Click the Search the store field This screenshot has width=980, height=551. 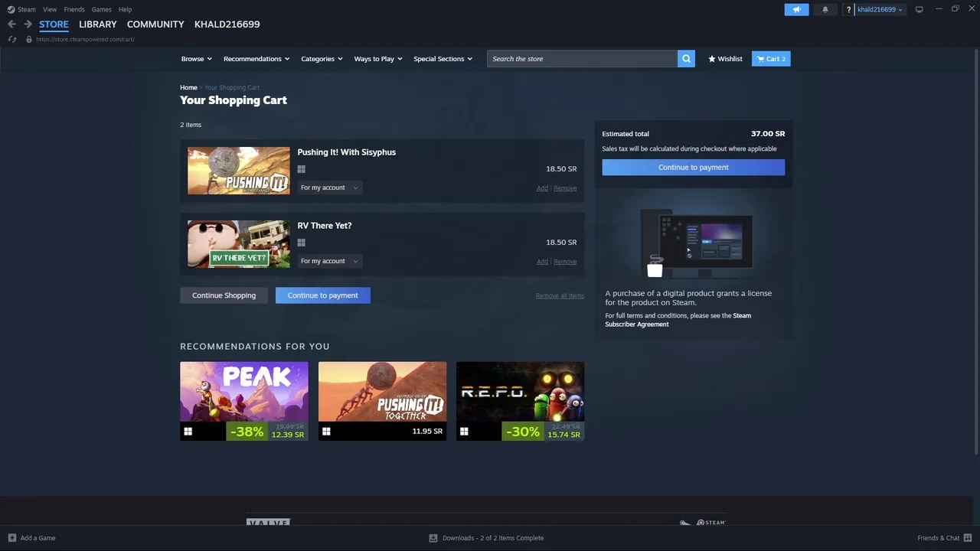point(582,58)
